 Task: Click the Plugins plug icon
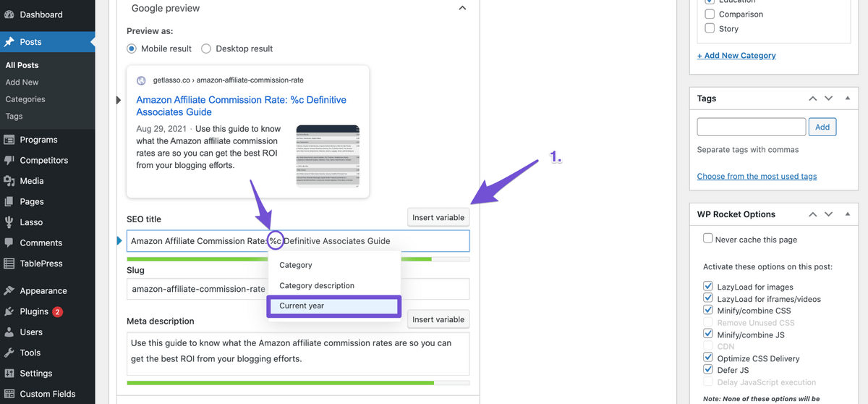tap(9, 311)
